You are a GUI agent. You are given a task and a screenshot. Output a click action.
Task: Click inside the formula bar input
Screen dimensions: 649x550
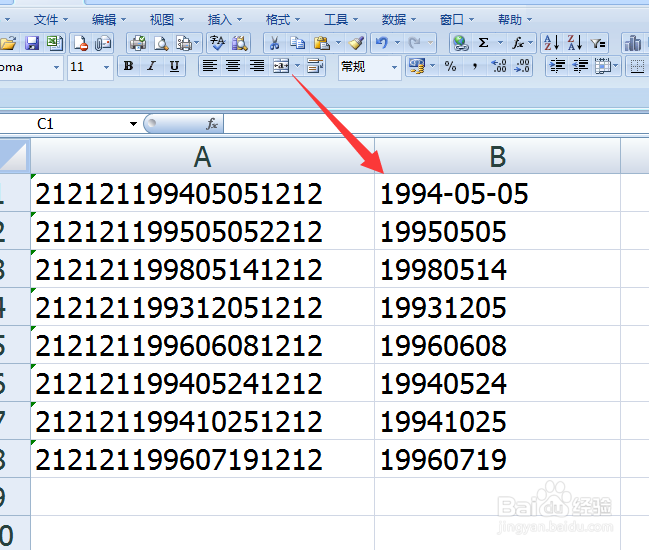(436, 124)
